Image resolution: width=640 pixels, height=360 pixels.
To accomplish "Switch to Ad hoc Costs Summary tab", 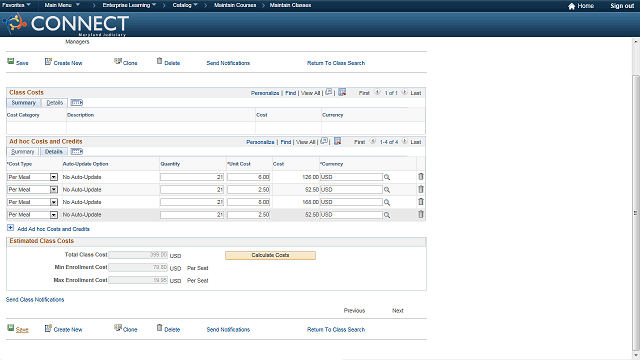I will [23, 152].
